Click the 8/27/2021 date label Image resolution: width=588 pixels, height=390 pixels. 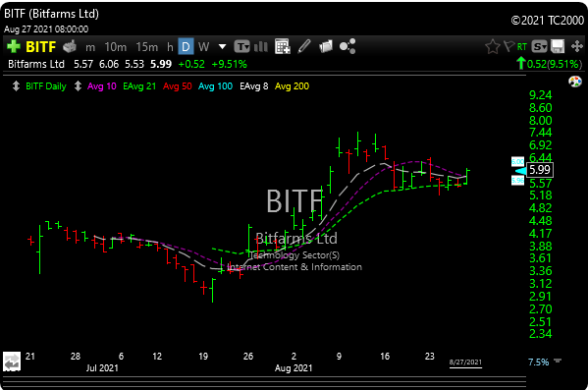pos(465,362)
